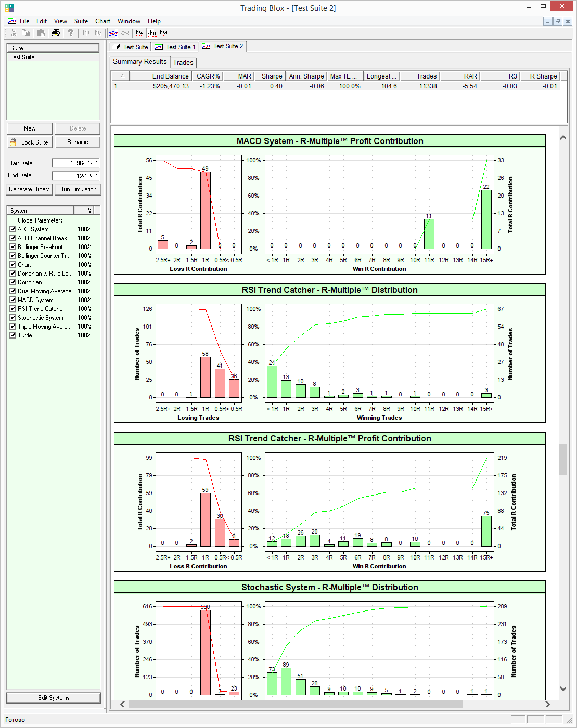Click the Copy toolbar icon
This screenshot has height=728, width=577.
click(x=26, y=33)
